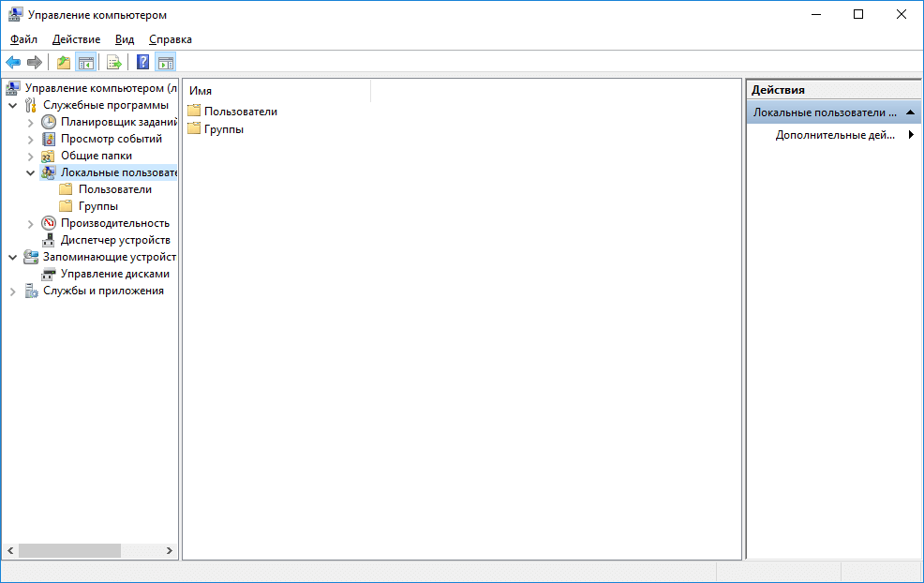
Task: Click the Запоминающие устройства storage icon
Action: [x=31, y=257]
